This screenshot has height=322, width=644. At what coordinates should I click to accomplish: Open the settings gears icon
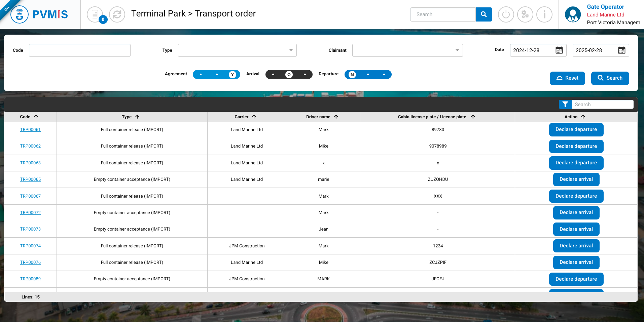pyautogui.click(x=525, y=14)
